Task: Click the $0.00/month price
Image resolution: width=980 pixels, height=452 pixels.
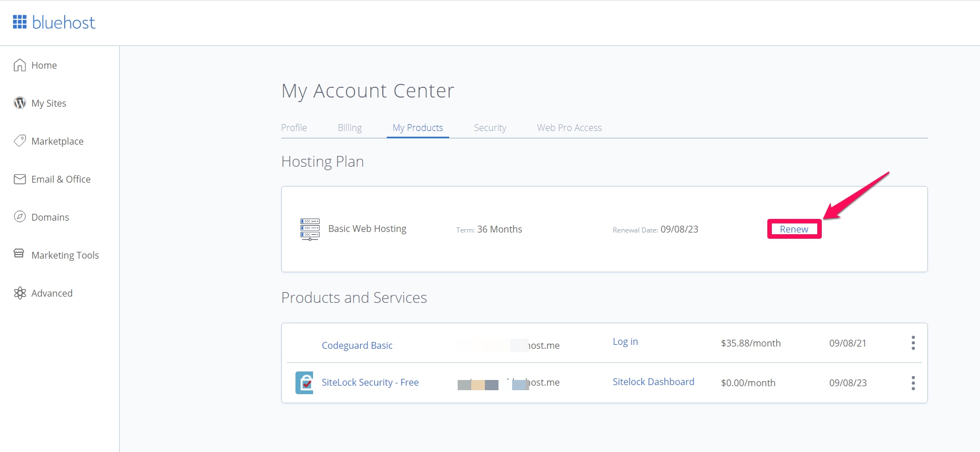Action: click(x=748, y=383)
